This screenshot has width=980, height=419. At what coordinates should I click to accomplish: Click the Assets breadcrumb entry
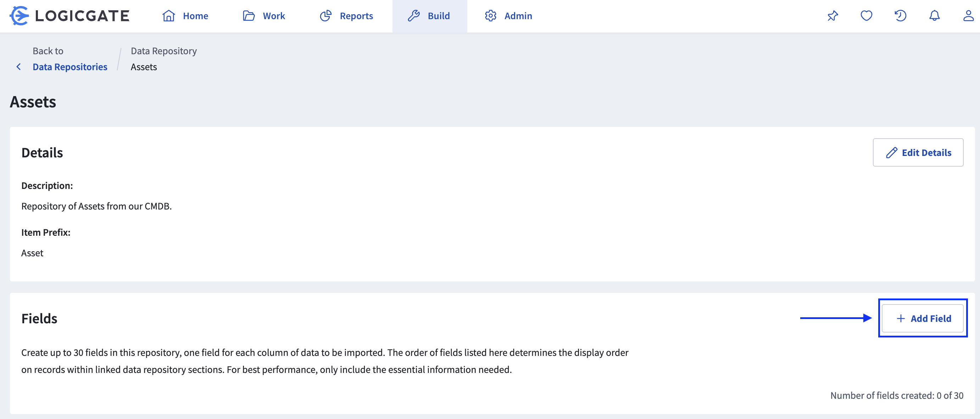click(144, 67)
